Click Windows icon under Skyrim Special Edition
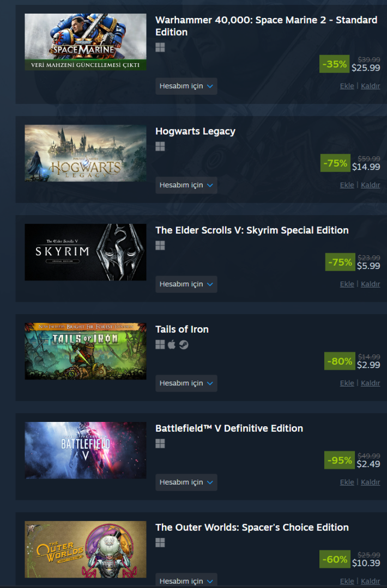 (x=160, y=245)
